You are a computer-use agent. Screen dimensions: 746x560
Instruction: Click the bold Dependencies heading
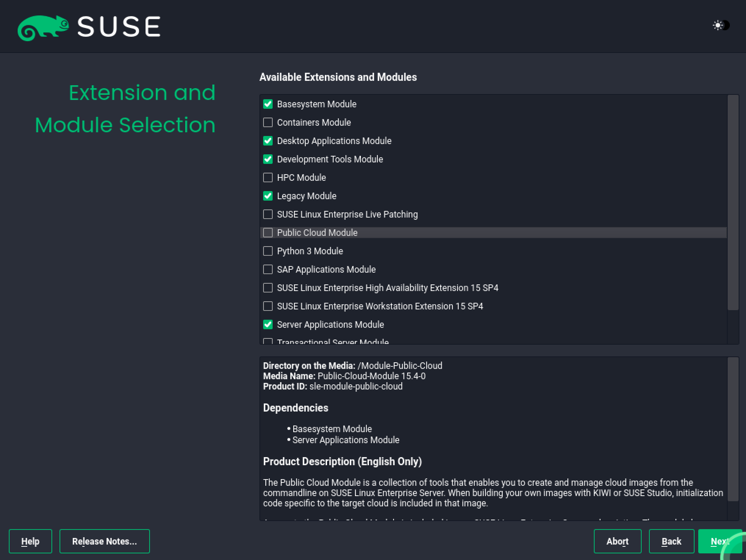point(296,408)
